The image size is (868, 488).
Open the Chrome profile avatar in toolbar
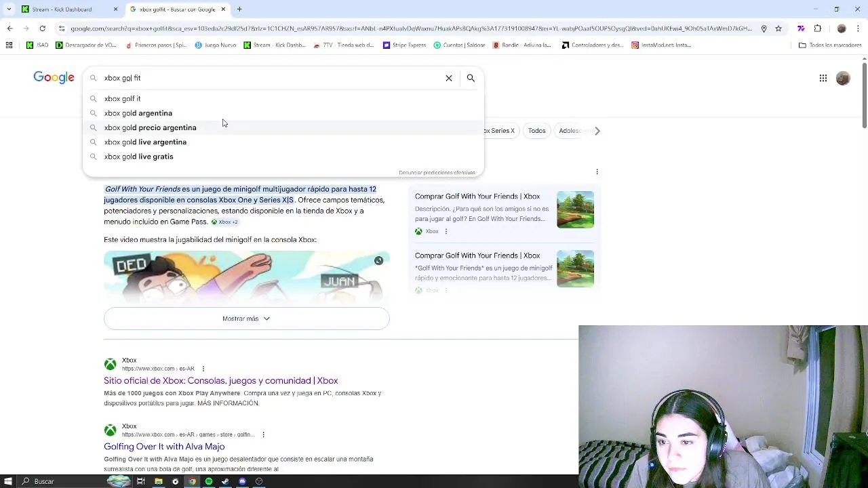842,28
